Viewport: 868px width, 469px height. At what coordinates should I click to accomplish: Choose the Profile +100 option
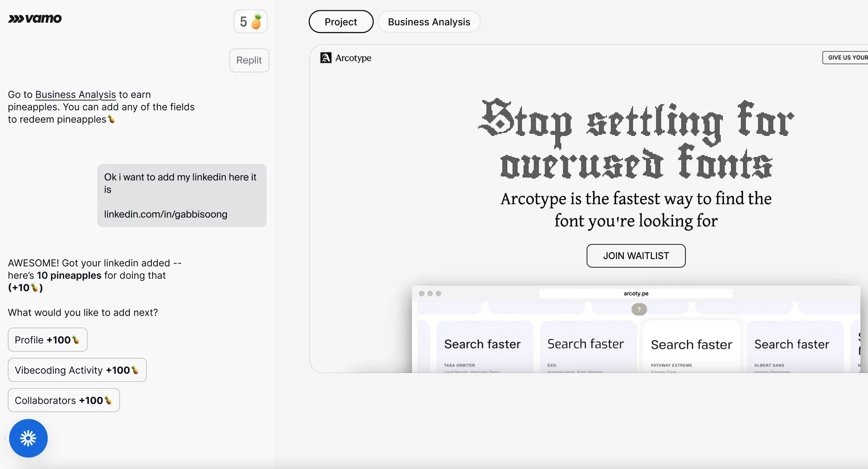coord(47,340)
